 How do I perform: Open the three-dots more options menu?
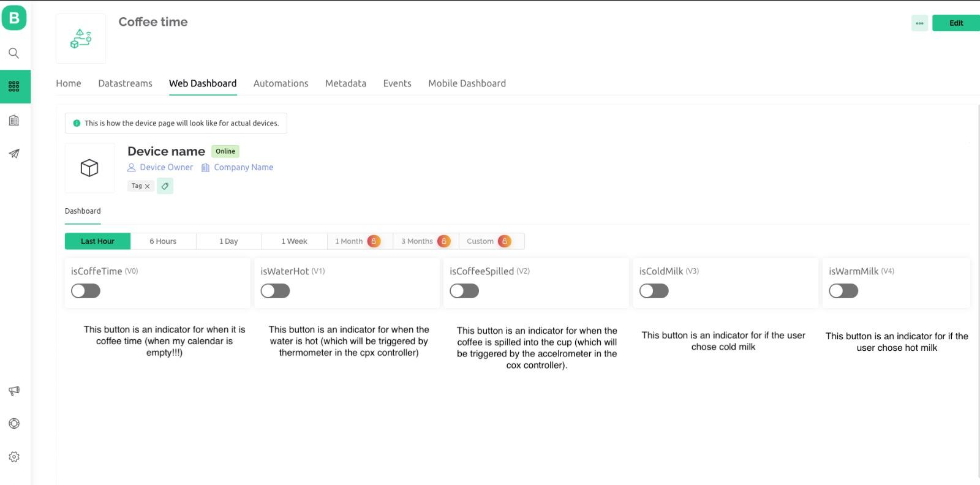point(919,23)
